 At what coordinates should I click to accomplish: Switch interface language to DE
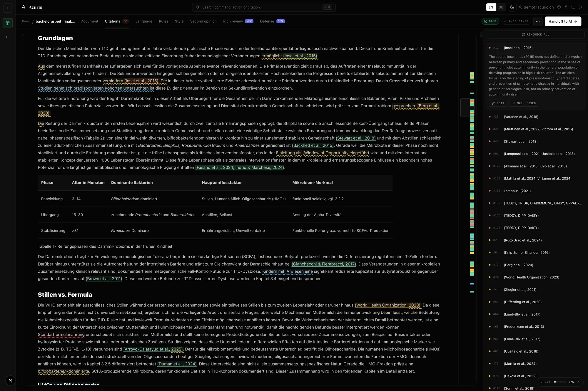501,7
